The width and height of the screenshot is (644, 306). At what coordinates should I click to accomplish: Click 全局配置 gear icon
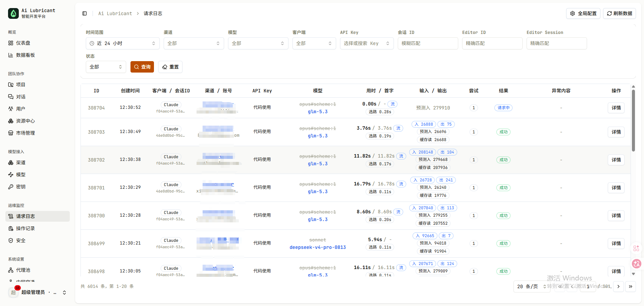(573, 13)
